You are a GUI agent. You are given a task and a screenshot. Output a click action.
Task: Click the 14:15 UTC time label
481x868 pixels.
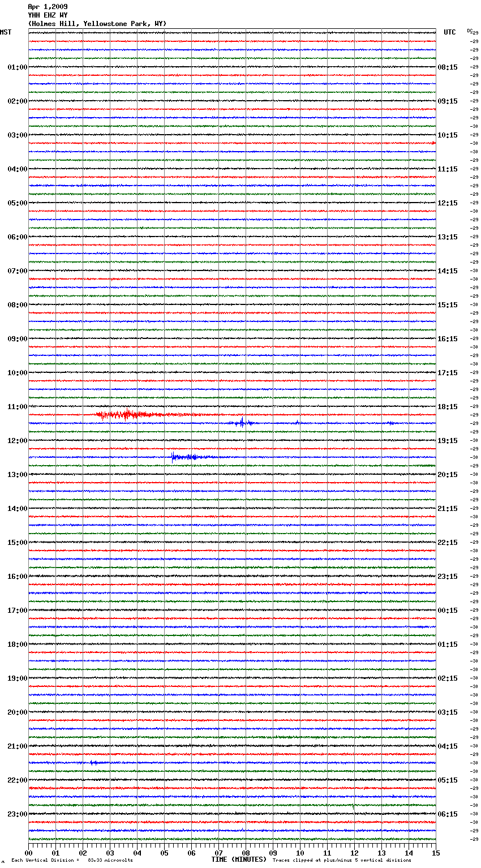pos(448,271)
